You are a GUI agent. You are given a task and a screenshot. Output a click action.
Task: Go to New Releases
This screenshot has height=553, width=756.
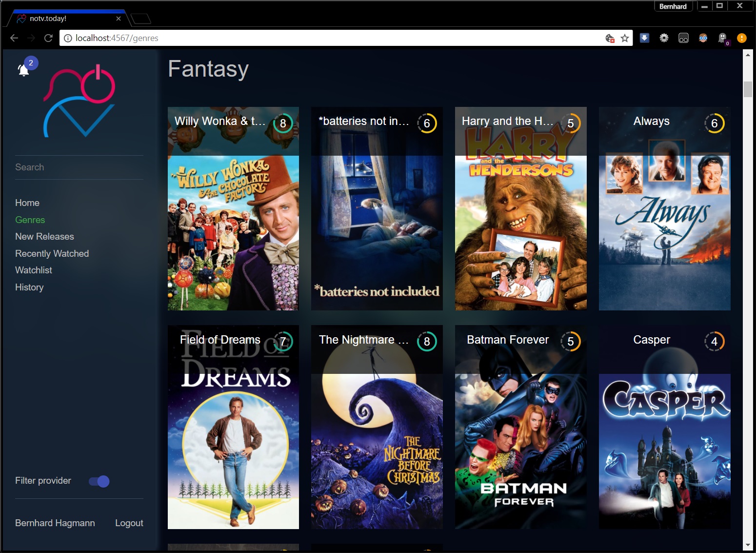pos(44,236)
